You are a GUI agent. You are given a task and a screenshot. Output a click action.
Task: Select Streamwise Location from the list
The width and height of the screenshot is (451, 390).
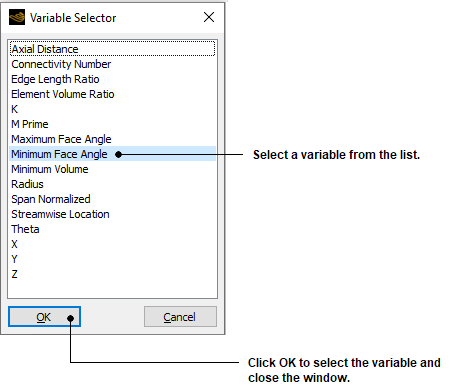(112, 214)
